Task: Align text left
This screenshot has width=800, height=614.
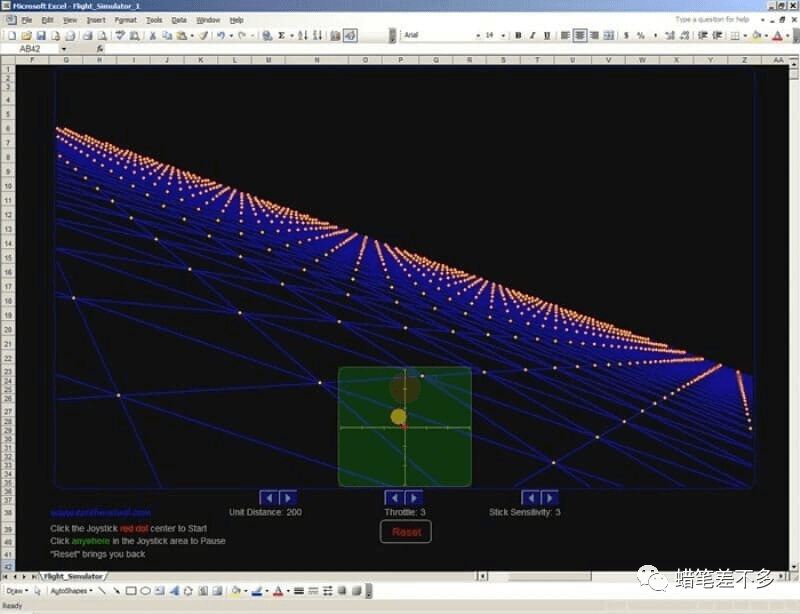Action: coord(565,35)
